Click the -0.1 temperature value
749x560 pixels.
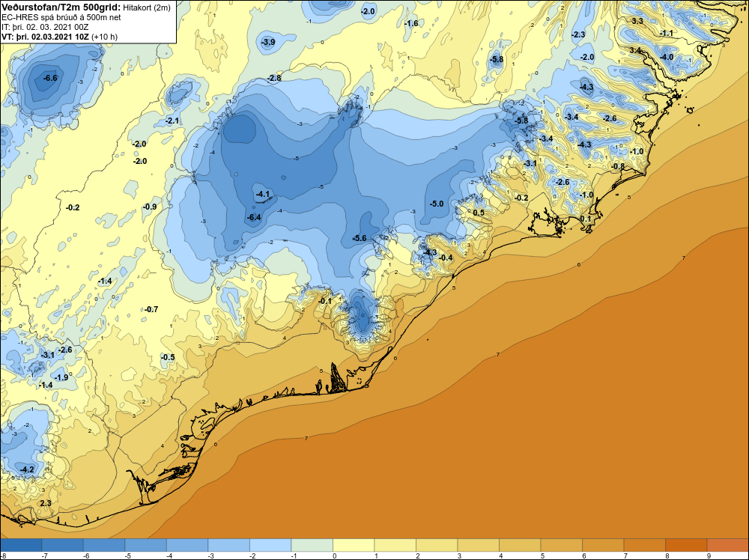pyautogui.click(x=325, y=301)
